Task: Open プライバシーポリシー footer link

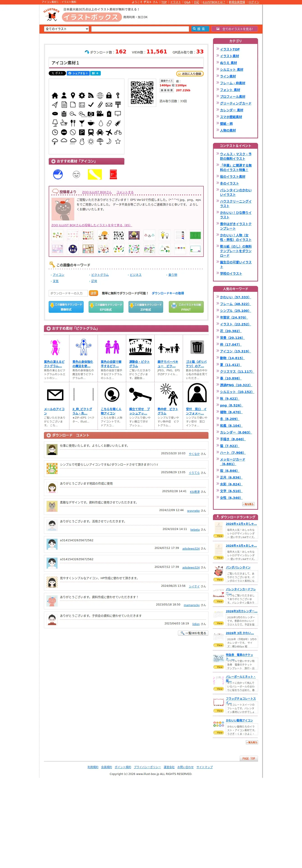Action: [x=147, y=767]
